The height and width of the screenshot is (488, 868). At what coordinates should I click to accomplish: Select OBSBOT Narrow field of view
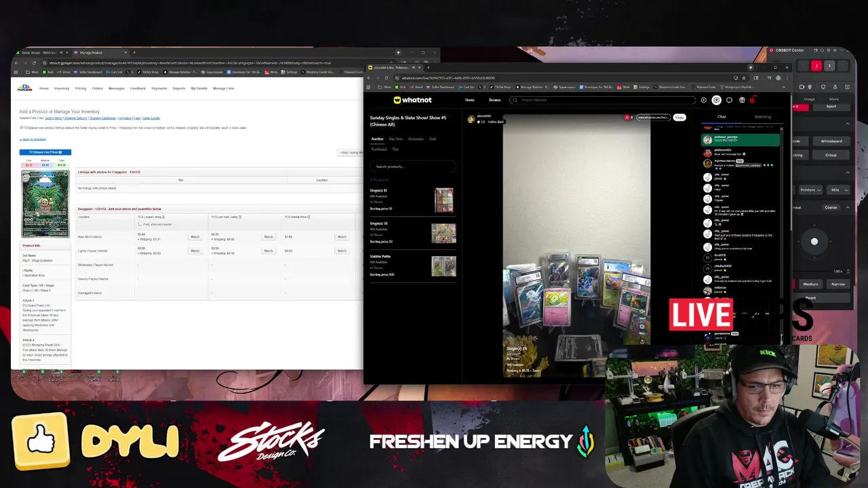click(838, 284)
